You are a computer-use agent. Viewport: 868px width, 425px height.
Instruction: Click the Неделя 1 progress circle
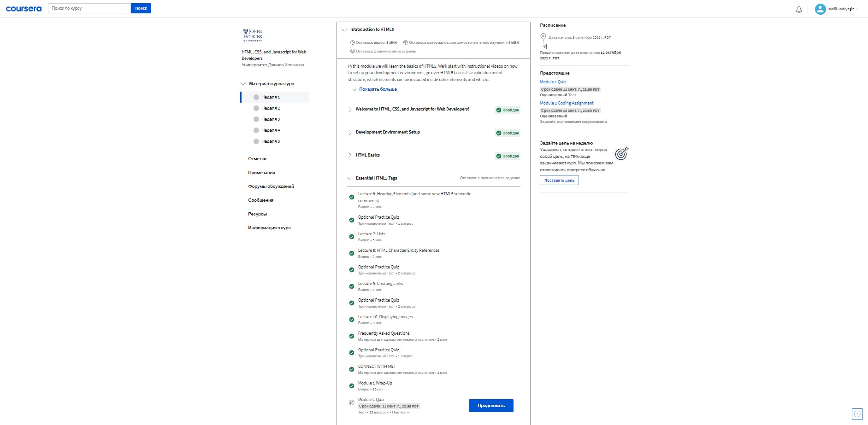pyautogui.click(x=256, y=97)
